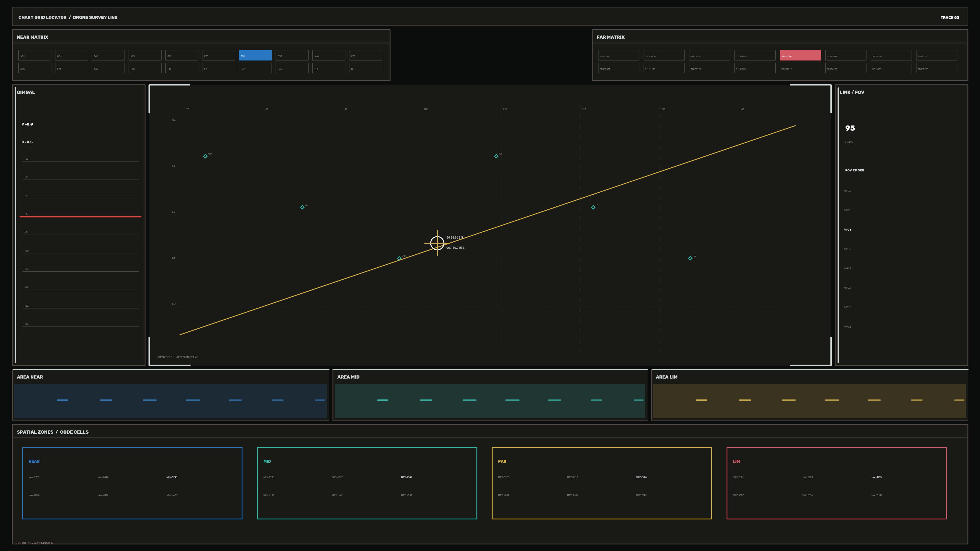Open the LIM zone card heading
Screen dimensions: 980x551
click(736, 461)
